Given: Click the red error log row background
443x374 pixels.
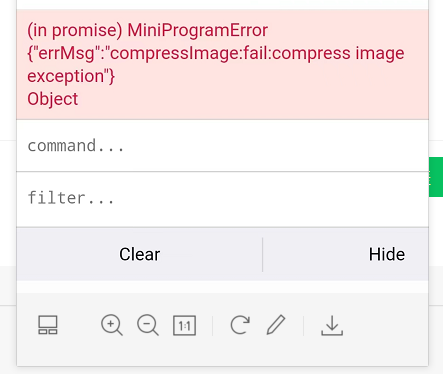Looking at the screenshot, I should 222,64.
